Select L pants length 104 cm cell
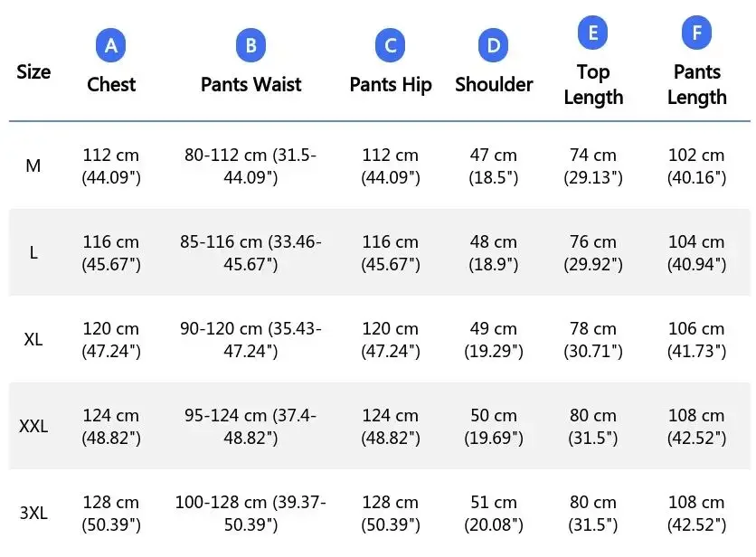 coord(696,242)
